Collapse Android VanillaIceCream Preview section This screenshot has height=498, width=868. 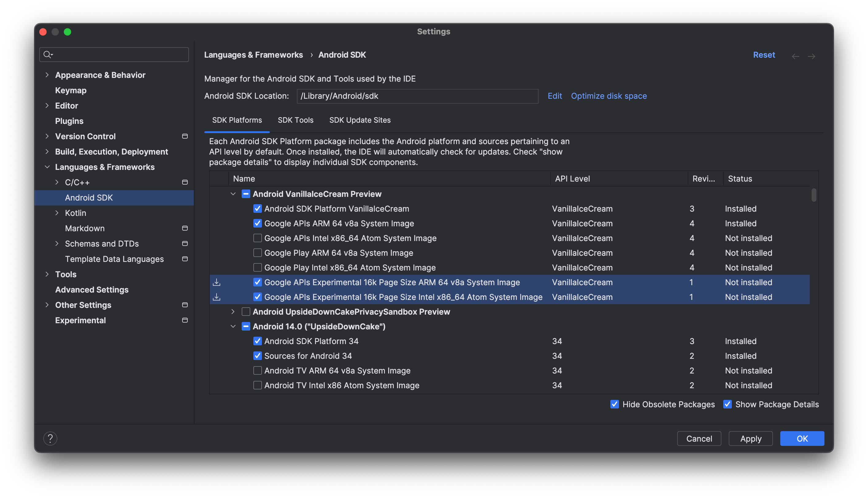(x=232, y=193)
